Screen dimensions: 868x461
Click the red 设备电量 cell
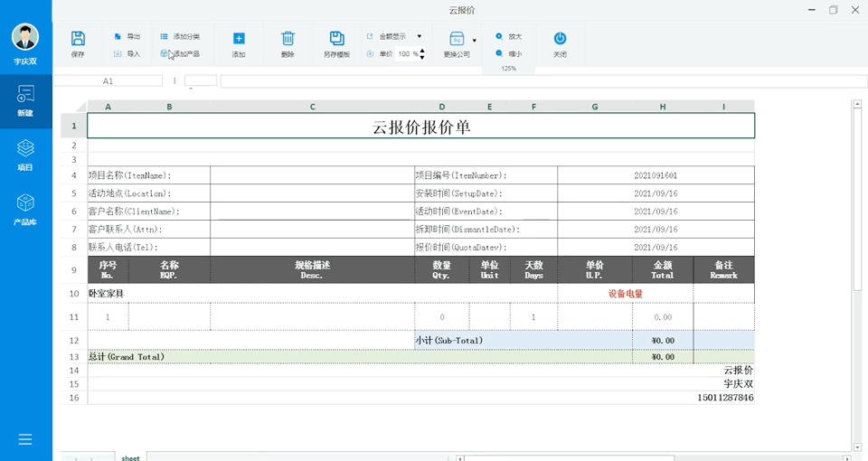(626, 293)
